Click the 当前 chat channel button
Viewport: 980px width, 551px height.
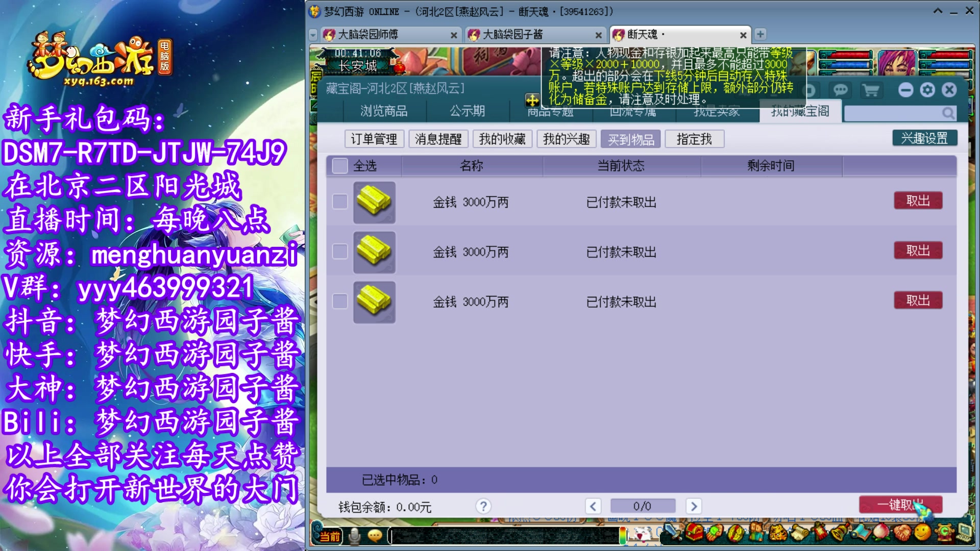coord(329,536)
